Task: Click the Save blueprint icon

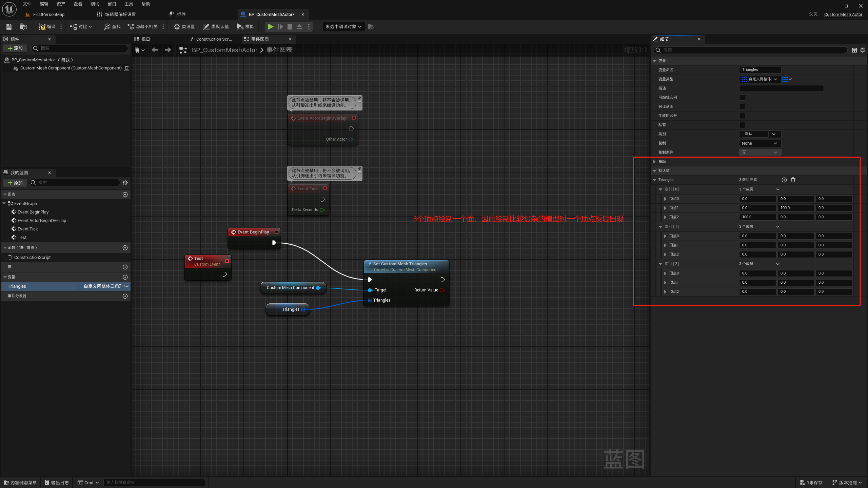Action: click(9, 26)
